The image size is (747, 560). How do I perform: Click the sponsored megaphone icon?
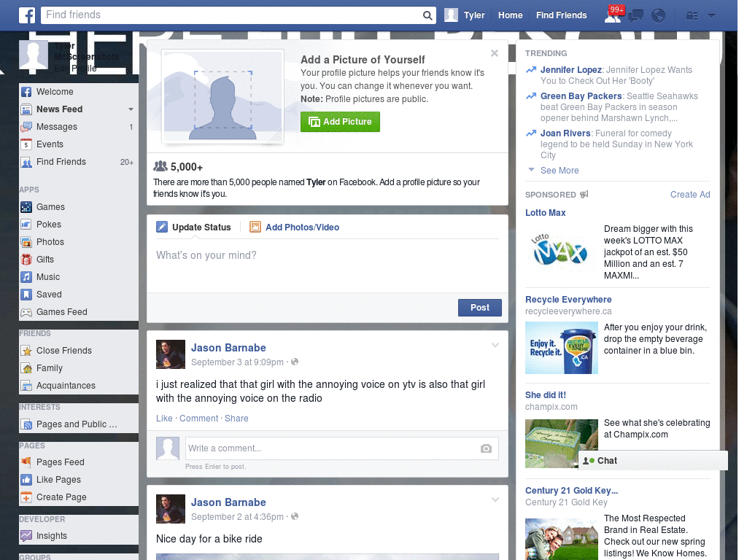[584, 194]
